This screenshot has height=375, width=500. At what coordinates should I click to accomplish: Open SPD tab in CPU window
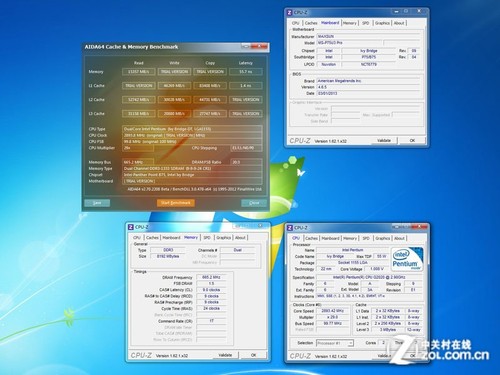[366, 239]
